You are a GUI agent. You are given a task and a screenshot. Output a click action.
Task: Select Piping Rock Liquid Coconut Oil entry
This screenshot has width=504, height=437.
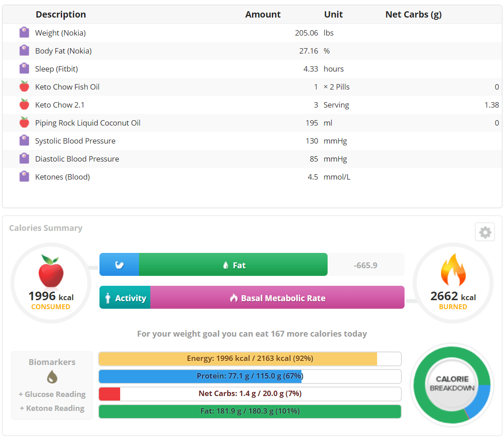coord(88,123)
